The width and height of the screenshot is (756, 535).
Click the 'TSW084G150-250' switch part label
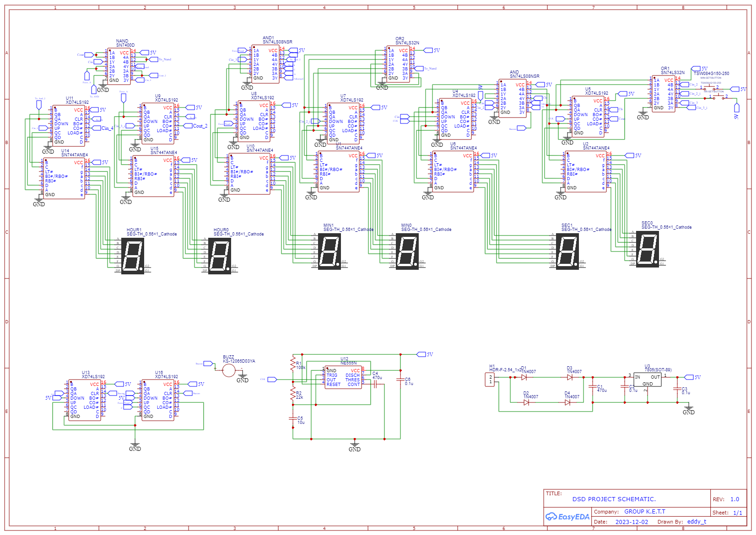(711, 73)
